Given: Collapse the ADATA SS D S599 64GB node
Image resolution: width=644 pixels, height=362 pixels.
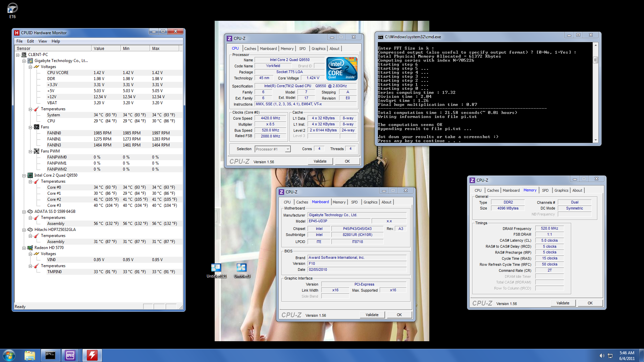Looking at the screenshot, I should pos(24,212).
